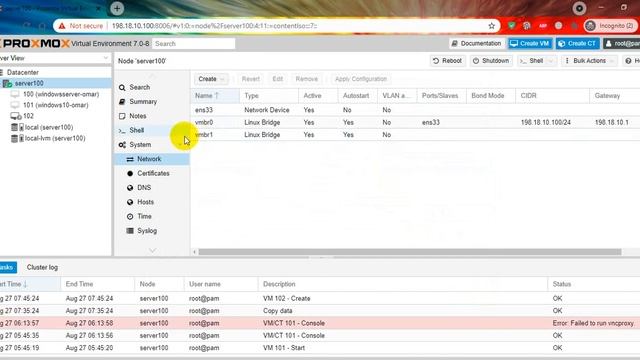This screenshot has width=640, height=360.
Task: Select Datacenter in the tree
Action: (22, 72)
